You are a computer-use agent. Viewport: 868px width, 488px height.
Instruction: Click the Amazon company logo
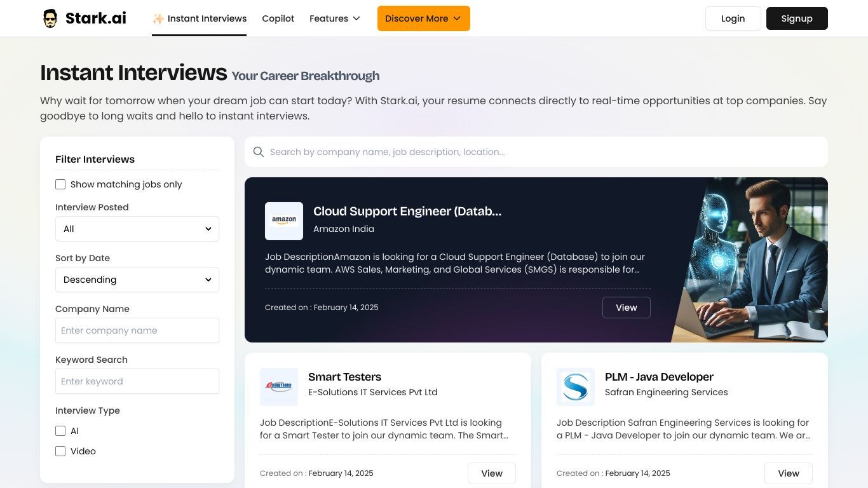[284, 221]
